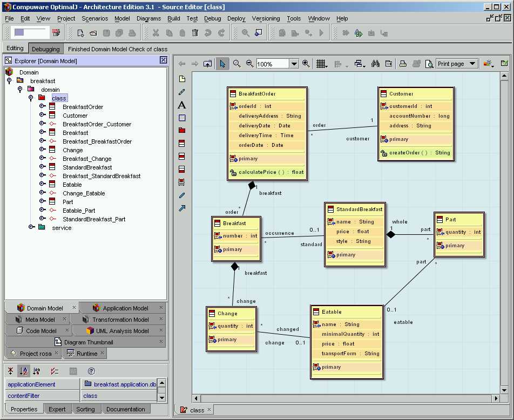This screenshot has height=420, width=514.
Task: Open the Diagrams menu
Action: coord(149,19)
